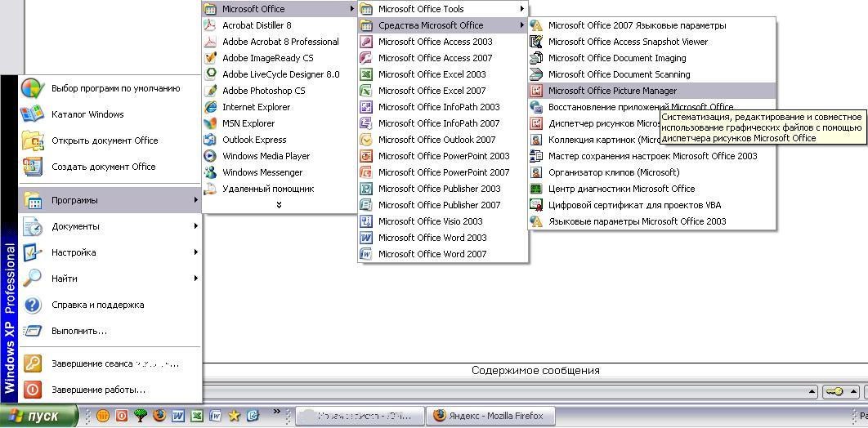Open Языковые параметры Microsoft Office 2003

(652, 221)
